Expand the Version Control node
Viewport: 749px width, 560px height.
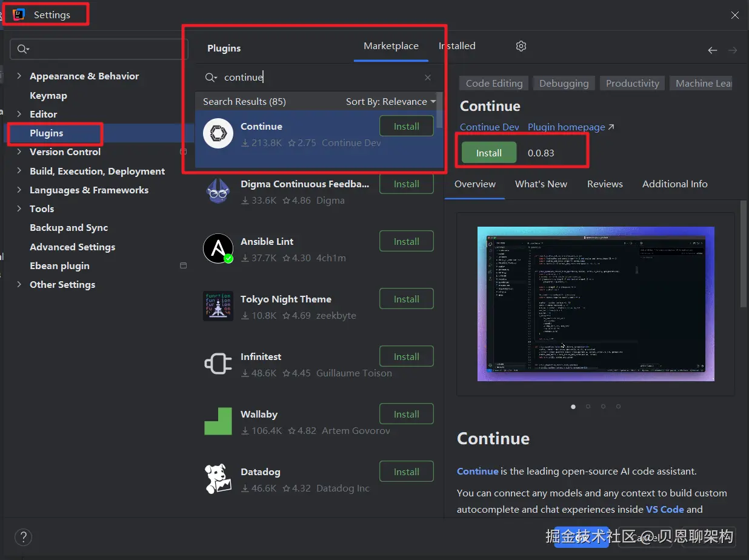pyautogui.click(x=19, y=152)
